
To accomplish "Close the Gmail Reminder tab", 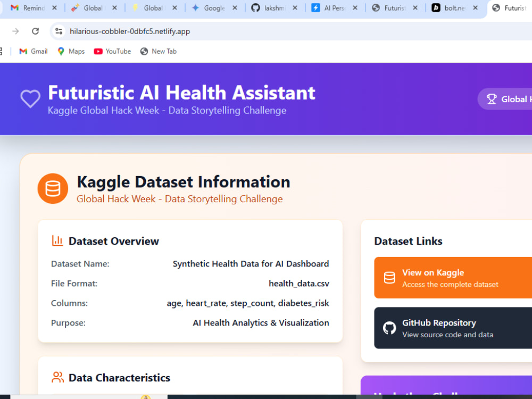I will tap(54, 8).
